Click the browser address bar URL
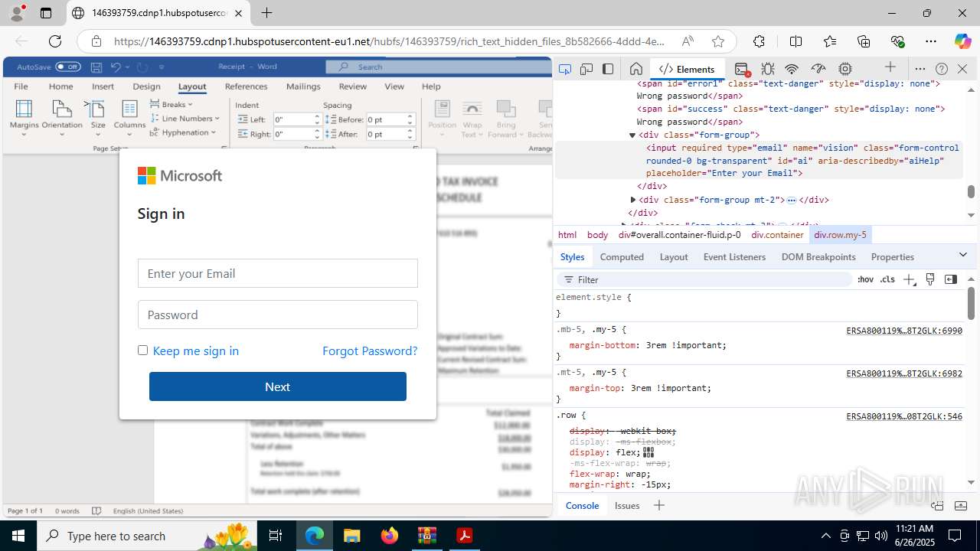The height and width of the screenshot is (551, 980). point(389,41)
